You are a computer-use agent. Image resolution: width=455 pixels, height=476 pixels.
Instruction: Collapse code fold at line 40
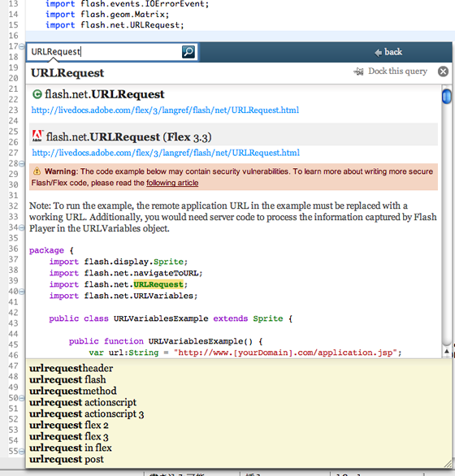click(22, 292)
